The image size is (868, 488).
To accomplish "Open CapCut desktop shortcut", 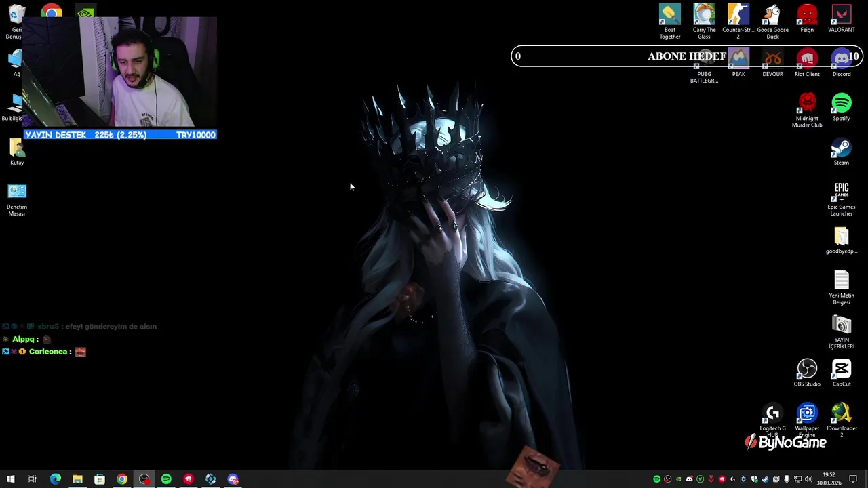I will point(842,373).
